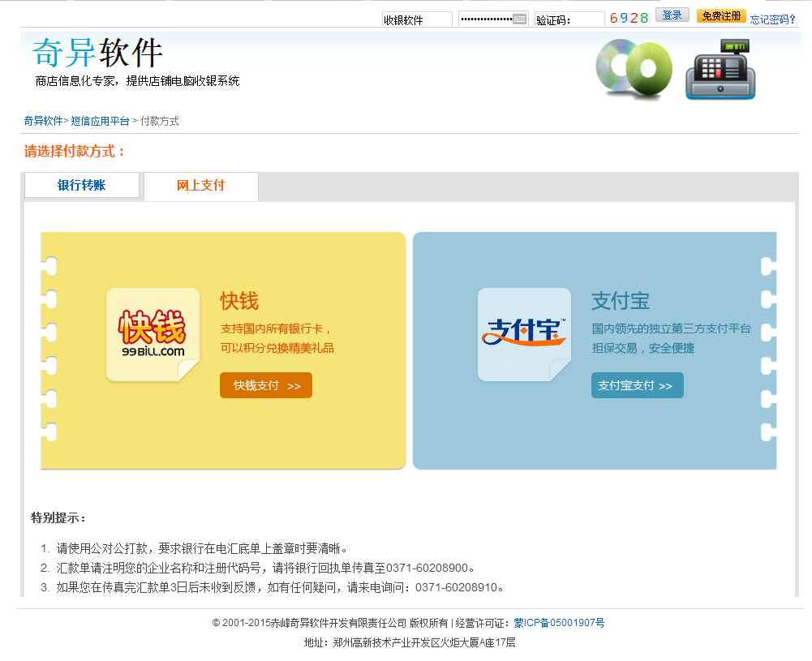The height and width of the screenshot is (661, 812).
Task: Click the 支付宝 heading in blue card
Action: [x=621, y=301]
